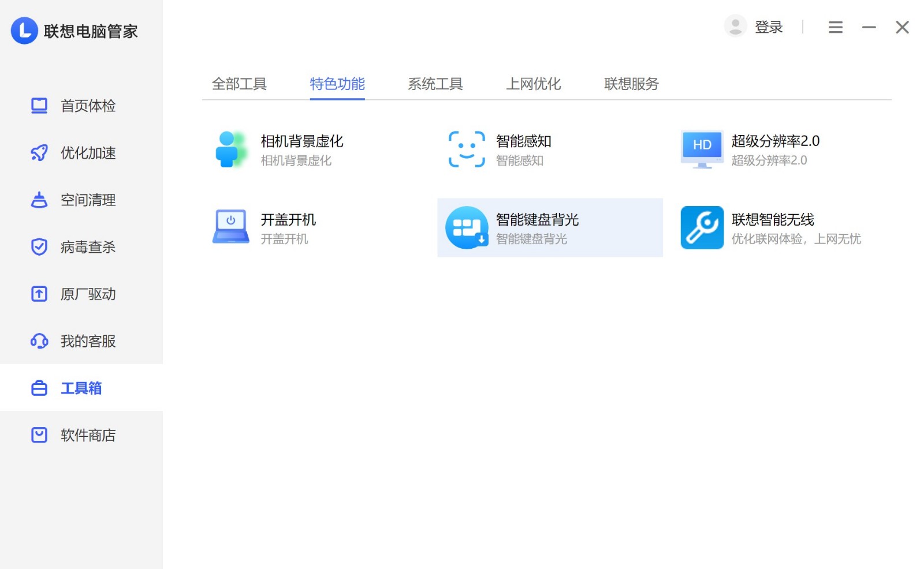Open 智能感知 via its face scan icon
Viewport: 924px width, 569px height.
tap(467, 149)
